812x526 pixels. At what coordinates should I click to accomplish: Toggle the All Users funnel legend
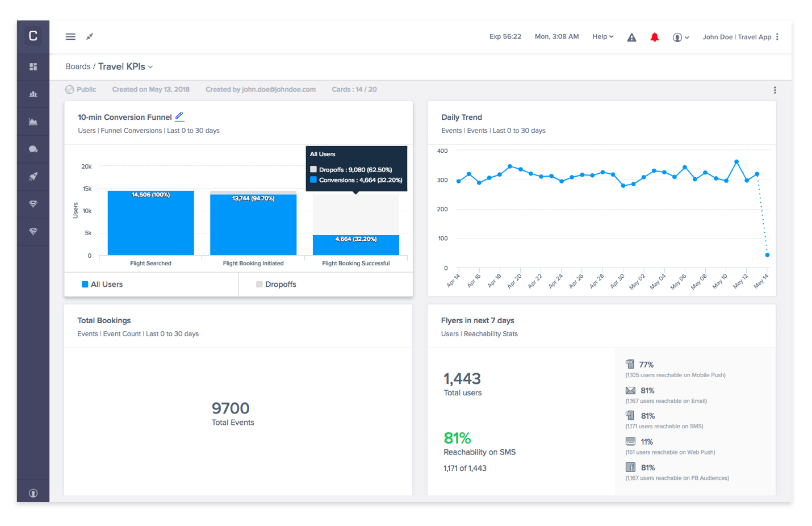point(102,284)
